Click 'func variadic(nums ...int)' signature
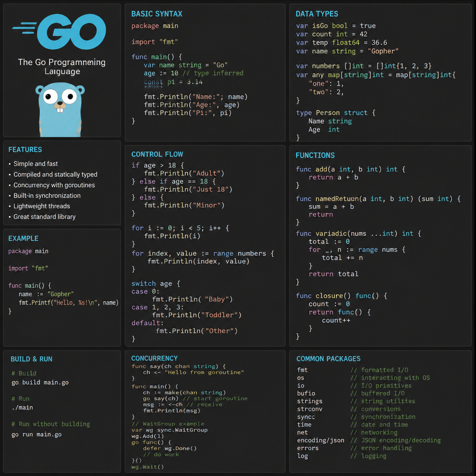 358,233
